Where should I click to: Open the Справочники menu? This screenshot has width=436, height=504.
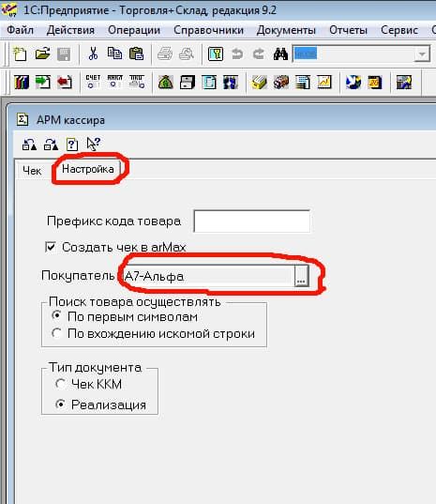(208, 30)
